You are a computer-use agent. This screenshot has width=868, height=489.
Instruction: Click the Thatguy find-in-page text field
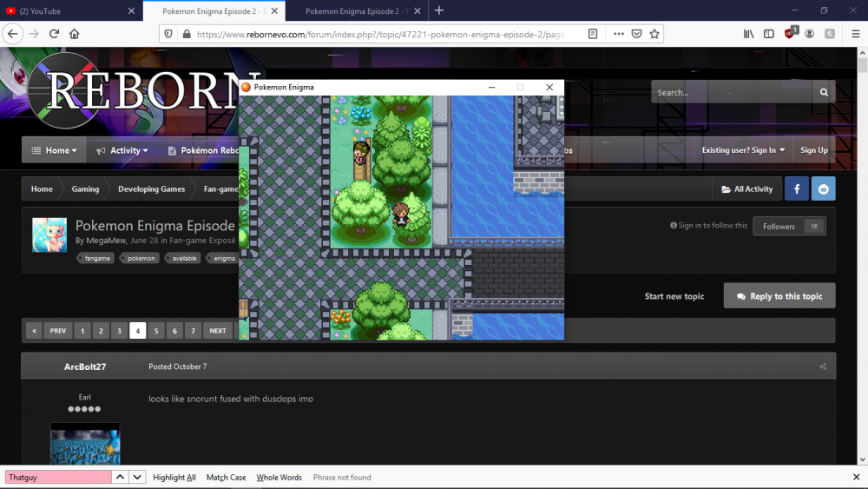pos(57,477)
